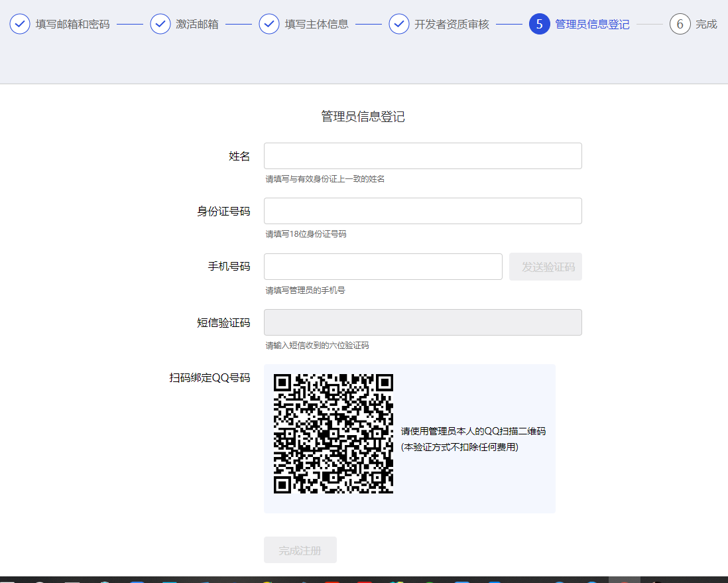Click the QQ binding QR code
728x583 pixels.
(334, 433)
